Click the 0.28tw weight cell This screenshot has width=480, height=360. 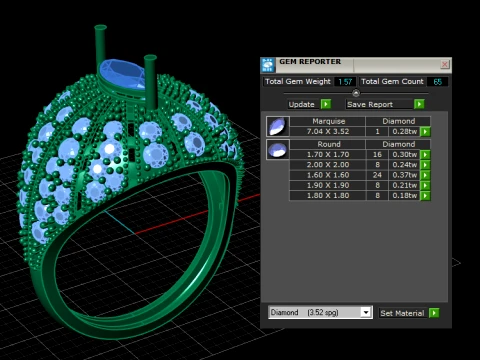pos(404,132)
